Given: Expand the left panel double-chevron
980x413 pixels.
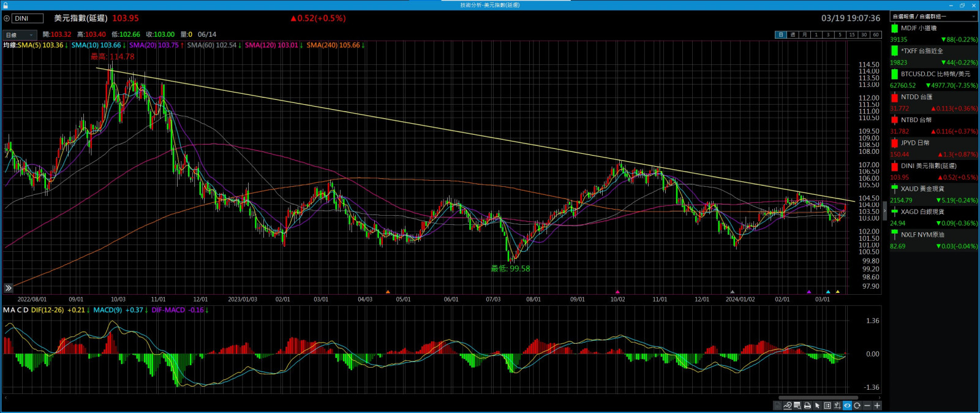Looking at the screenshot, I should coord(9,288).
